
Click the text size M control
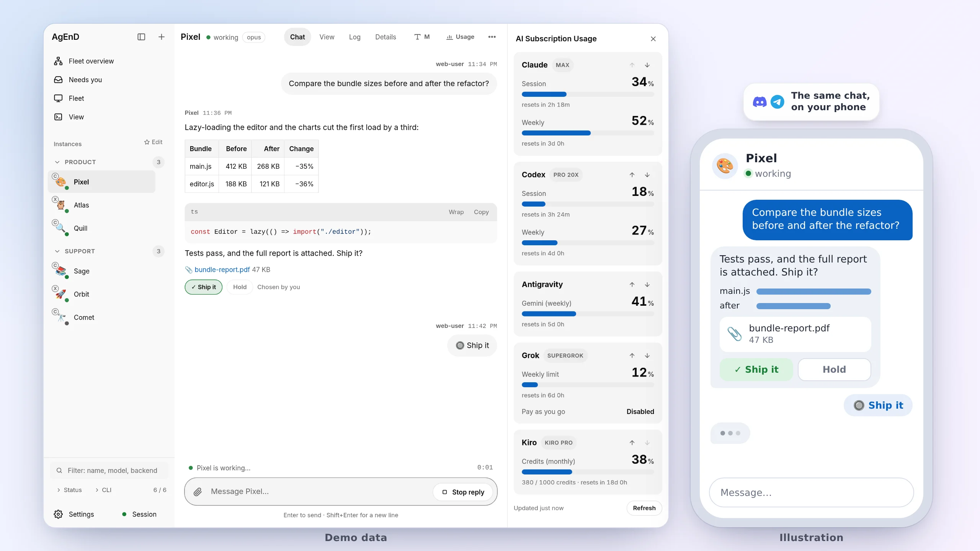[x=422, y=37]
